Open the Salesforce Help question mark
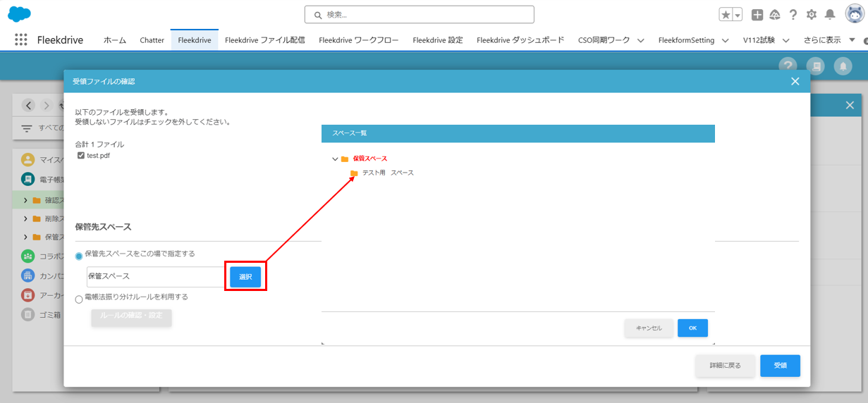The image size is (868, 403). click(793, 15)
